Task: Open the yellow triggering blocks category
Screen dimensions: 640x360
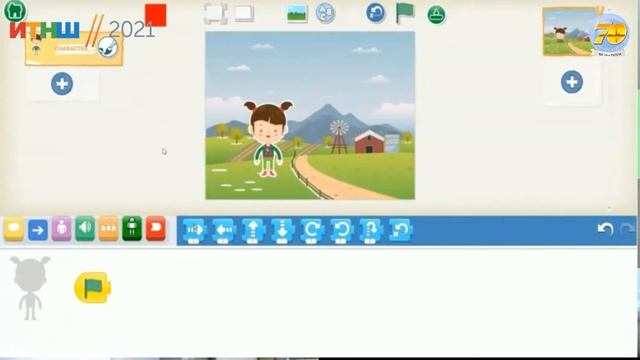Action: point(13,229)
